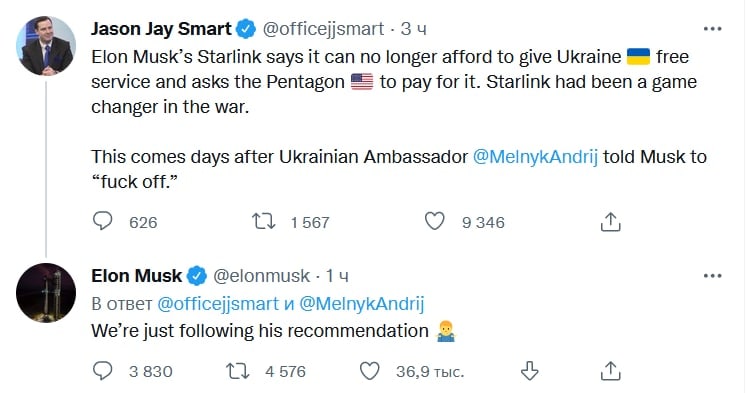The height and width of the screenshot is (393, 752).
Task: Like Jason Jay Smart's tweet
Action: pos(435,221)
